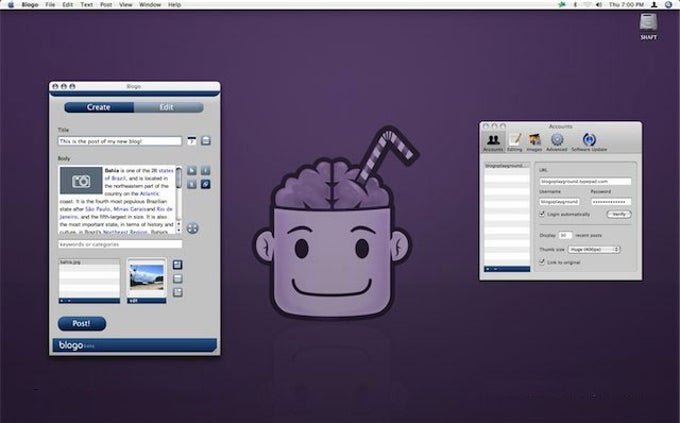Follow the 'Northeast Region' link in Body
680x423 pixels.
point(125,232)
